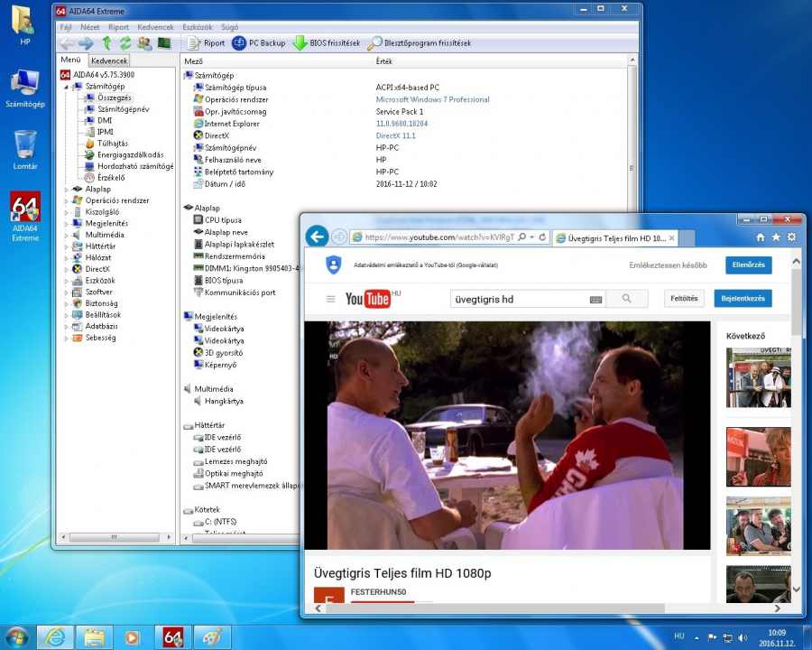
Task: Open the browser settings gear icon
Action: pyautogui.click(x=791, y=237)
